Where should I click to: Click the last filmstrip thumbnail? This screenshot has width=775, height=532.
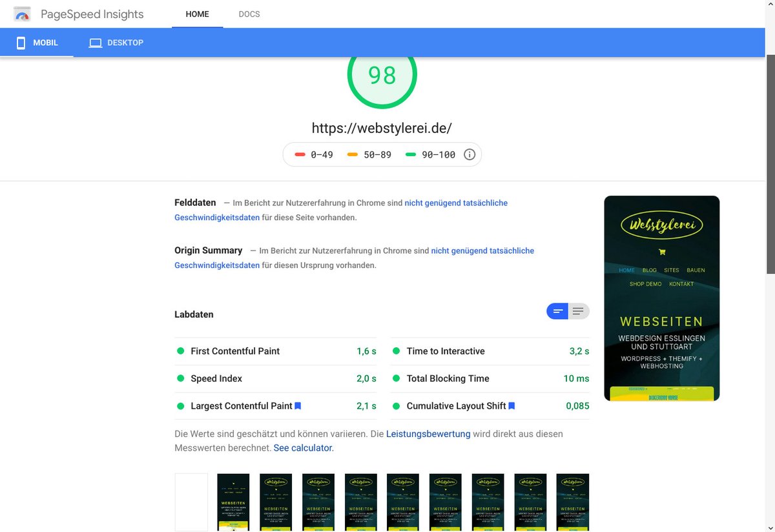point(573,502)
